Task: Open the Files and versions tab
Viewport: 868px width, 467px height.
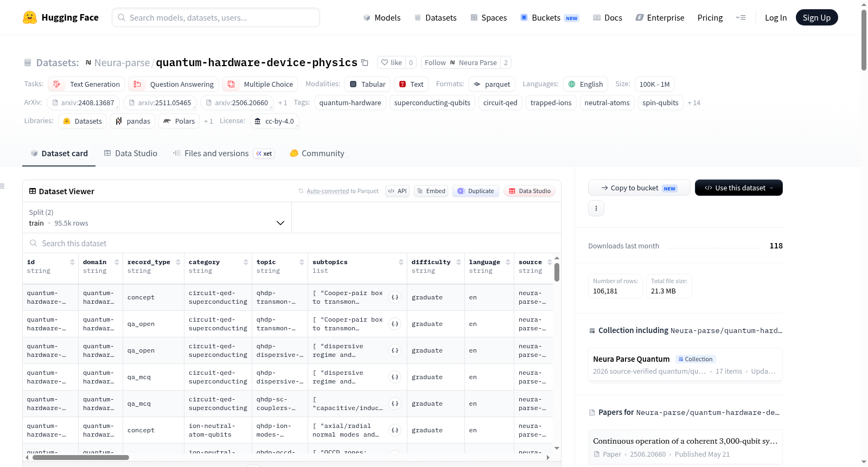Action: [223, 153]
